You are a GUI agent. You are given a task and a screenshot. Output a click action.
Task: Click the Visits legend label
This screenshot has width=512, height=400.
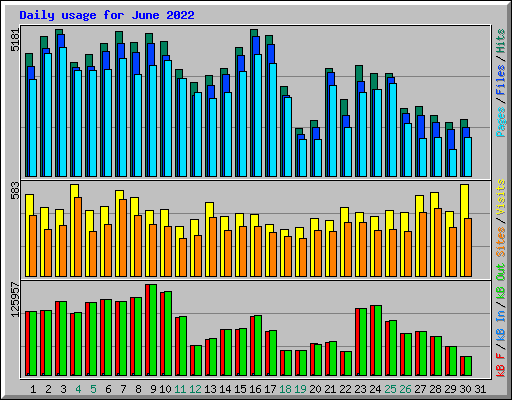(x=501, y=198)
